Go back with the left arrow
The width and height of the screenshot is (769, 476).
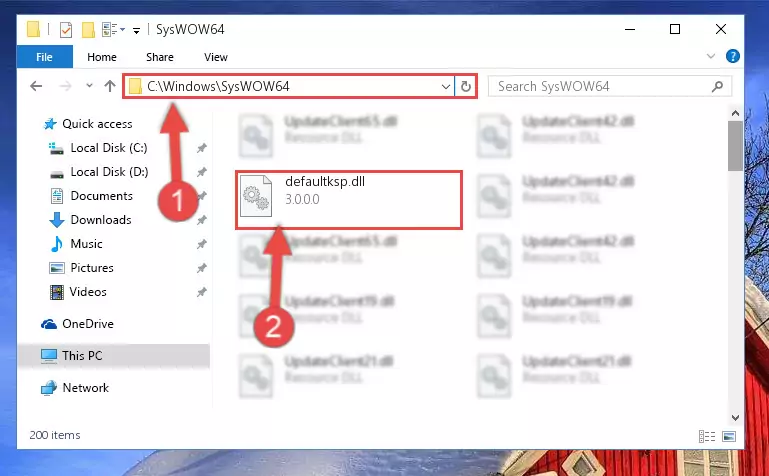[x=36, y=86]
